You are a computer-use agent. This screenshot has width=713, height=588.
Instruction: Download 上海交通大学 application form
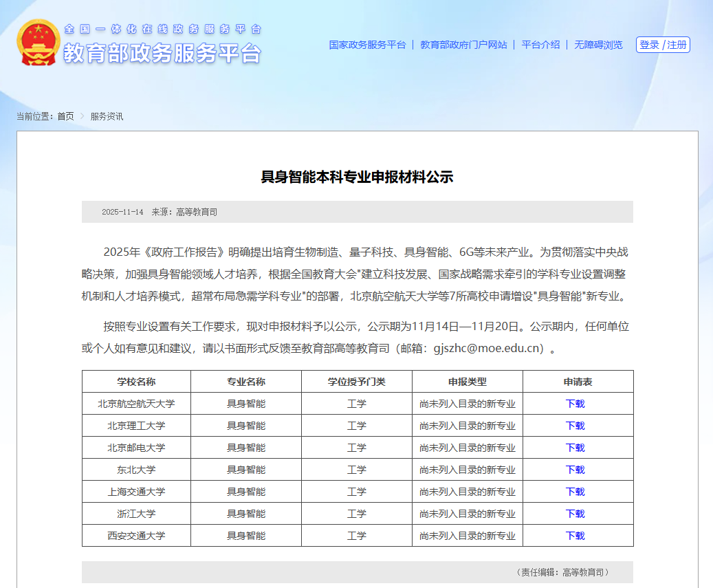[x=577, y=492]
